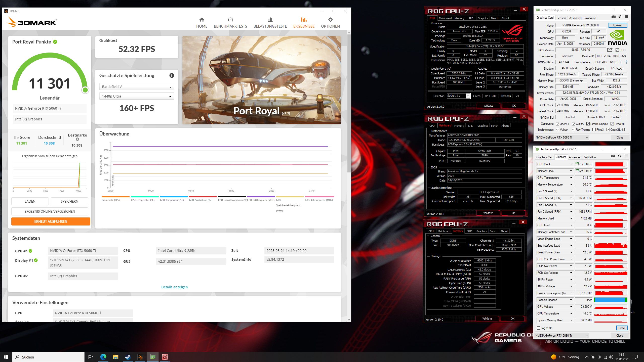The height and width of the screenshot is (362, 644).
Task: Open Windows Start menu
Action: coord(6,357)
